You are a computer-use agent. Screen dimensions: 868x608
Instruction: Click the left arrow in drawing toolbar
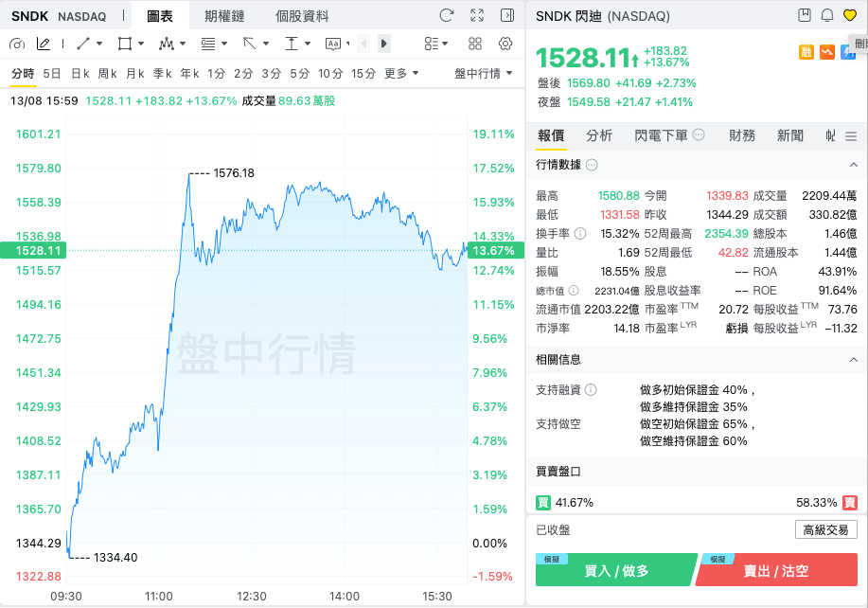363,44
